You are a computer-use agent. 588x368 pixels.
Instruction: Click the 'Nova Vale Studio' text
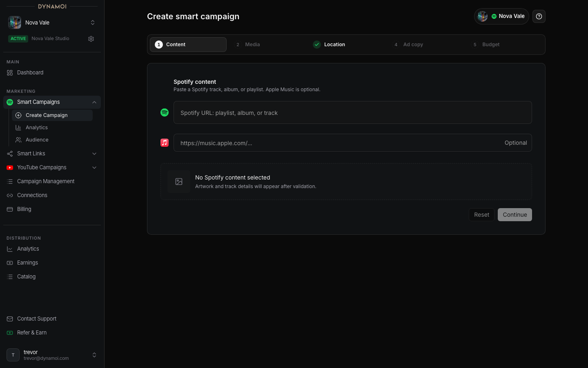click(x=50, y=38)
